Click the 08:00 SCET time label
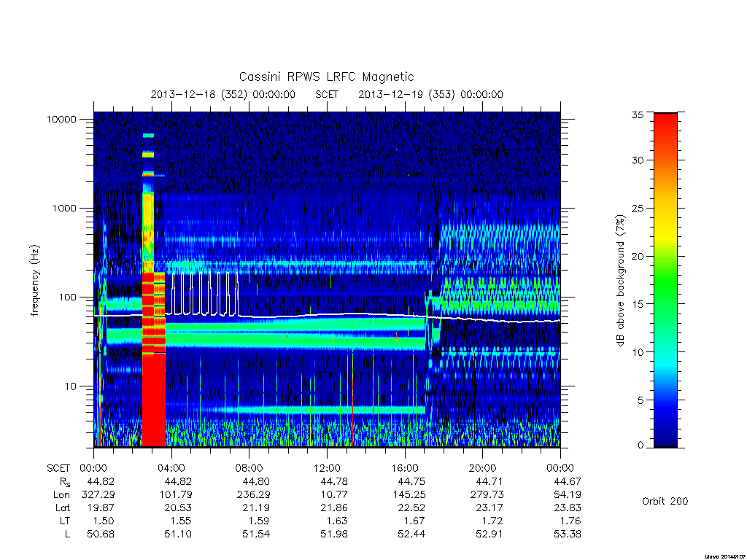The height and width of the screenshot is (560, 747). (249, 469)
